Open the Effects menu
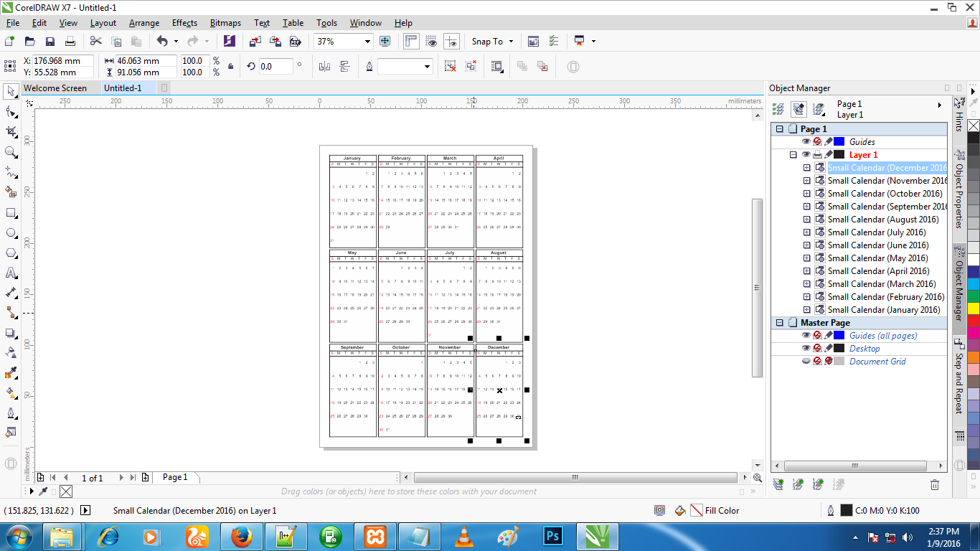Image resolution: width=980 pixels, height=551 pixels. tap(184, 23)
